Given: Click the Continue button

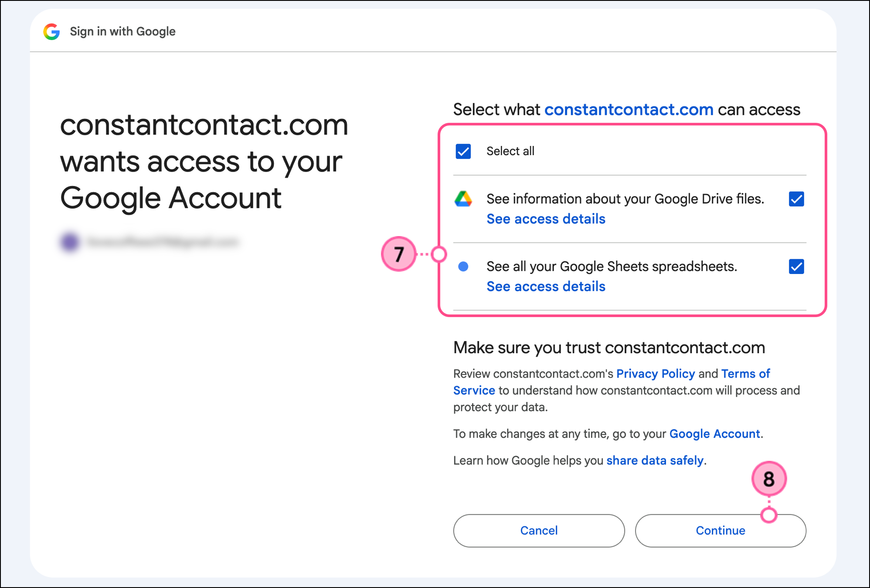Looking at the screenshot, I should pos(720,531).
